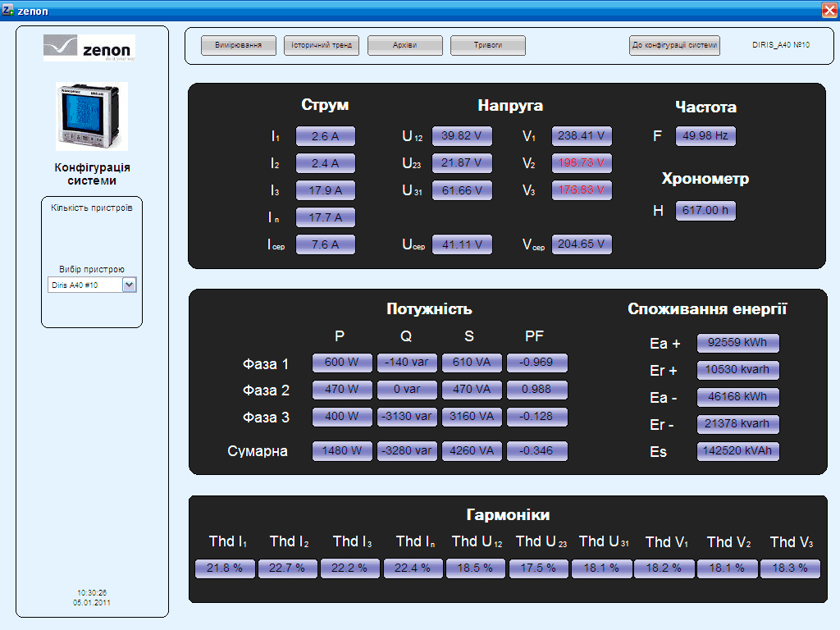This screenshot has height=630, width=840.
Task: Select the Diris A40 #10 combo box
Action: [x=84, y=285]
